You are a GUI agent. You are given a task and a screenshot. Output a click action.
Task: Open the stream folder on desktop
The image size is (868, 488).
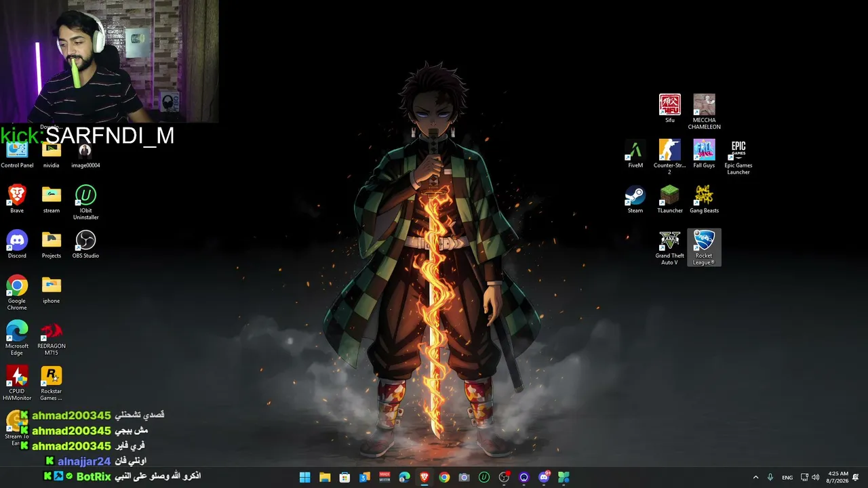pyautogui.click(x=52, y=199)
